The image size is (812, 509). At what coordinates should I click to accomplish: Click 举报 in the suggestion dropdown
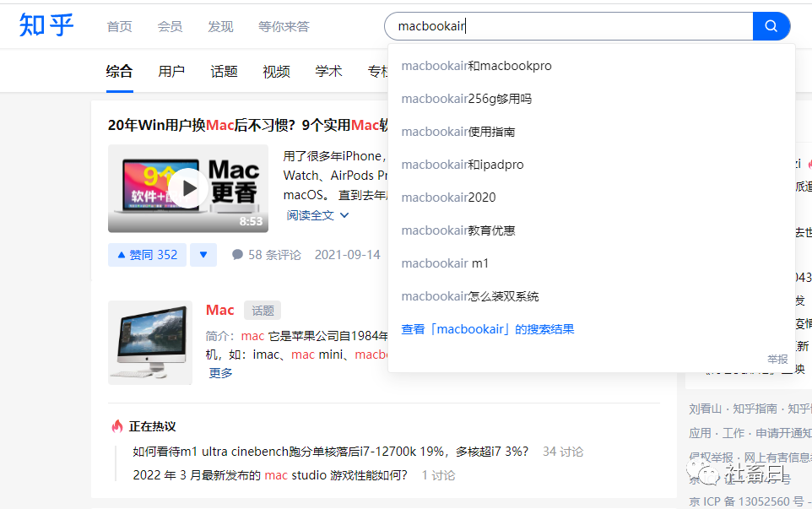[777, 359]
